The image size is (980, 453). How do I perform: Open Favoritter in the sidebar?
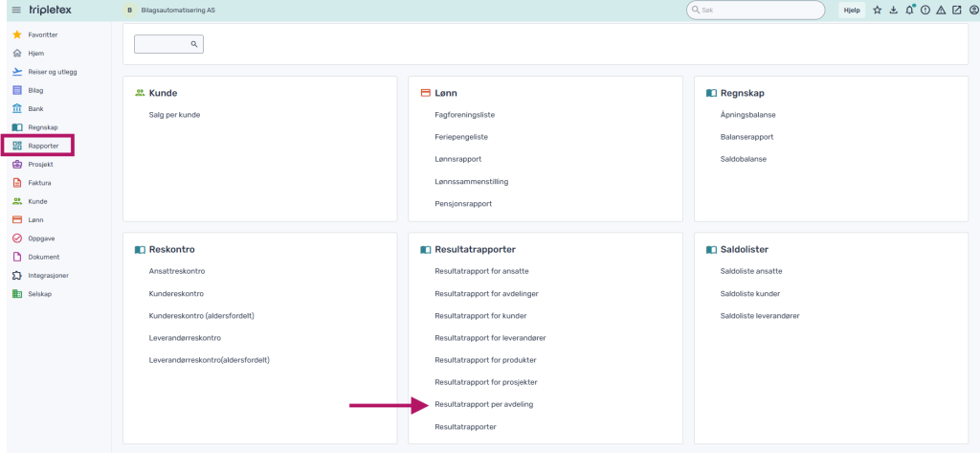coord(42,35)
